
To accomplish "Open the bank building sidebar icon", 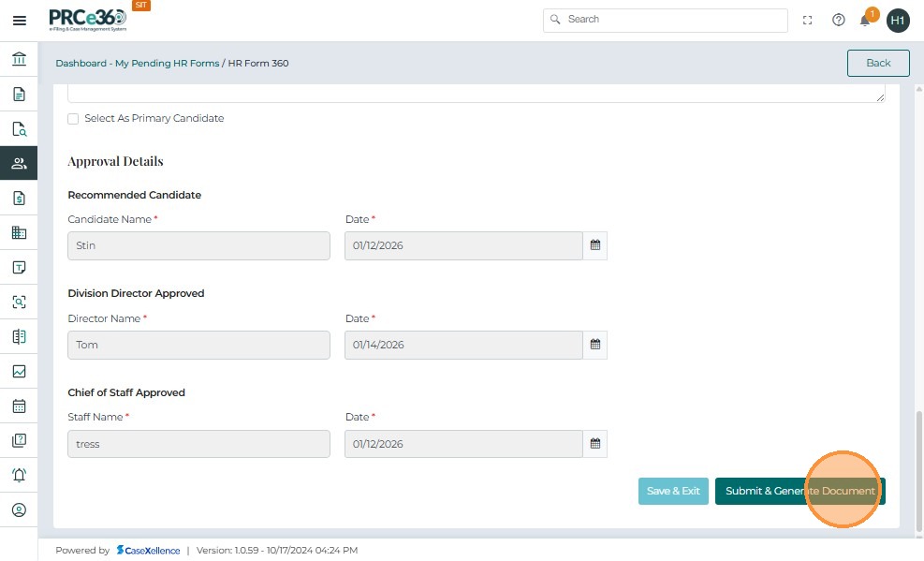I will (x=19, y=60).
